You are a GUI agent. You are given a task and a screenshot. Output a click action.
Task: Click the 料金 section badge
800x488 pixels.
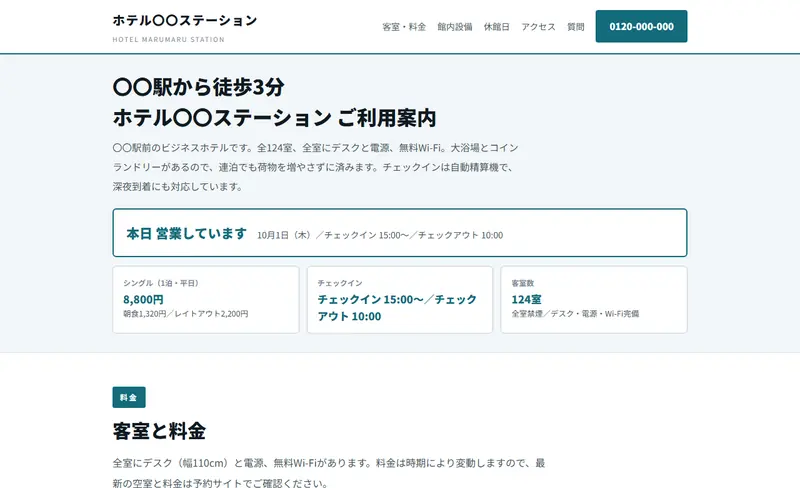(129, 397)
